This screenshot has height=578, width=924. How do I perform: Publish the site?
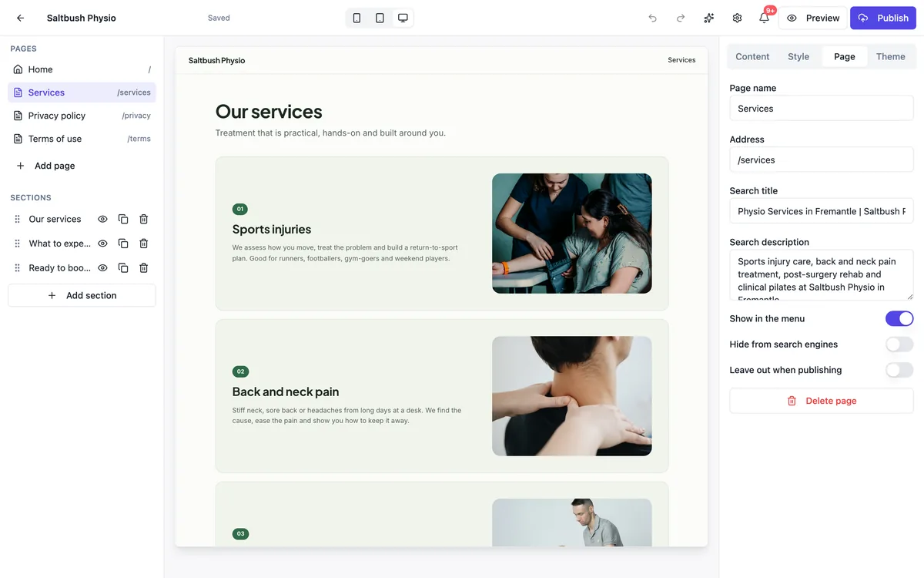[x=883, y=18]
